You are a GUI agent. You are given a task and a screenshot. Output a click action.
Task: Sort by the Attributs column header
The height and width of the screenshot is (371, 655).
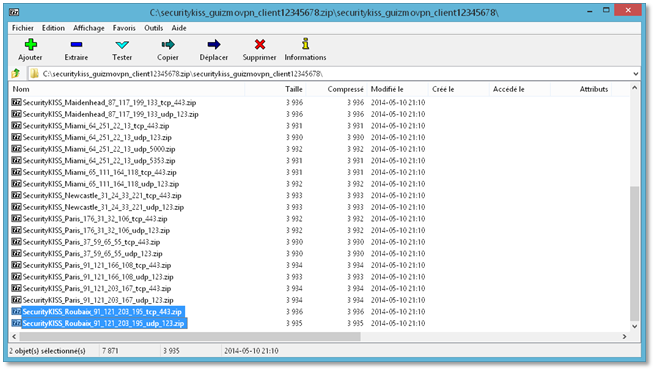(x=581, y=89)
